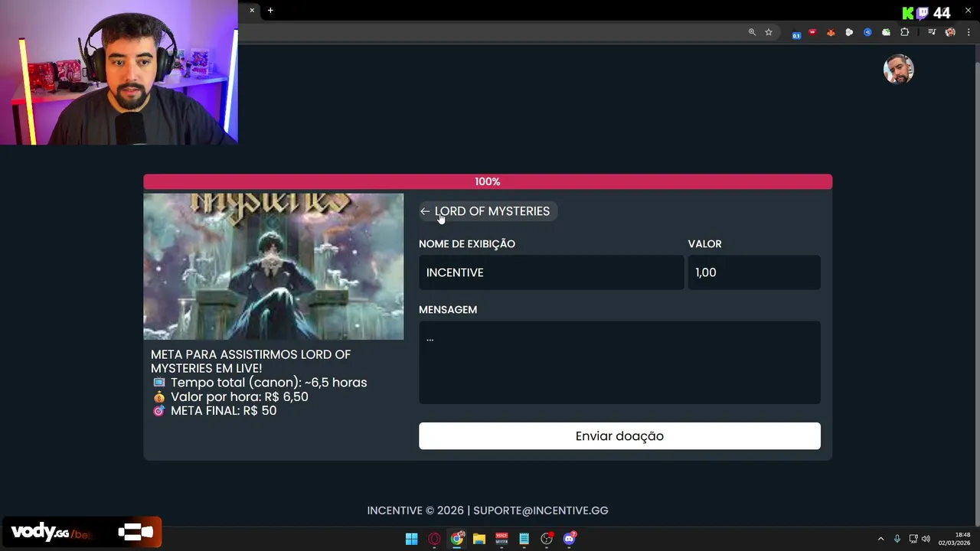Edit the Nome de Exibição field
Screen dimensions: 980x551
(x=551, y=272)
